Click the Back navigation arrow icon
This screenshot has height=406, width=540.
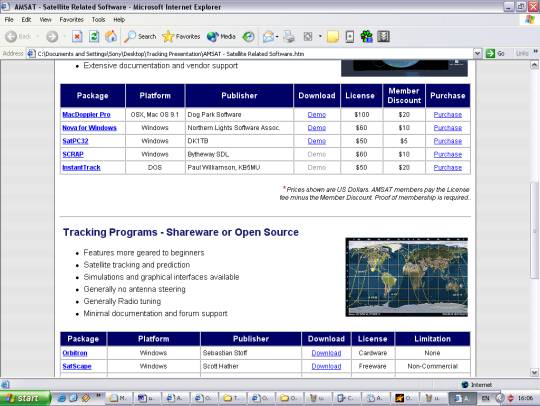click(x=11, y=37)
